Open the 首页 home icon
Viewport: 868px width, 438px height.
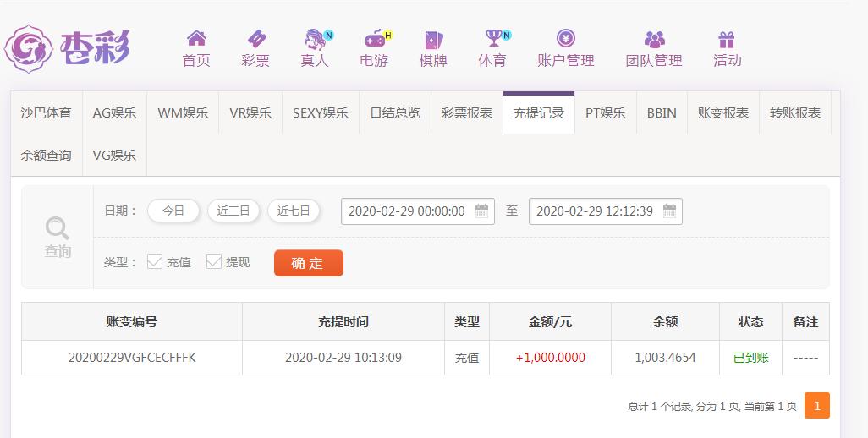196,38
